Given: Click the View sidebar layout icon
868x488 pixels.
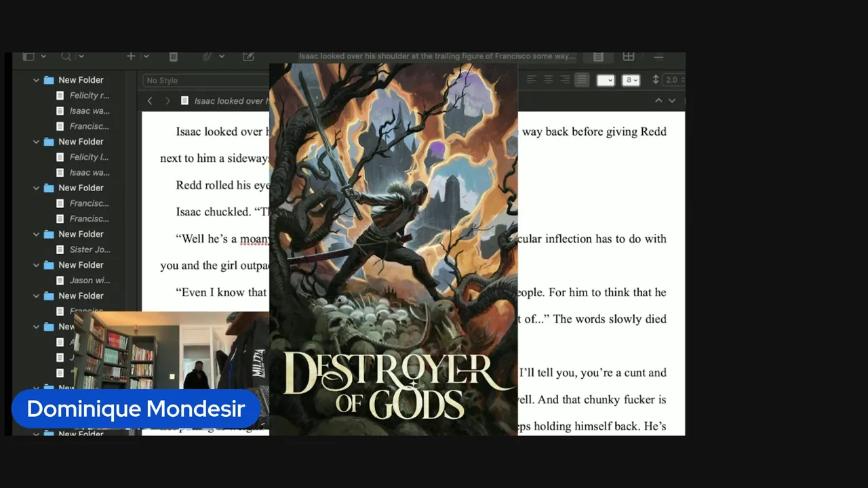Looking at the screenshot, I should click(x=28, y=56).
